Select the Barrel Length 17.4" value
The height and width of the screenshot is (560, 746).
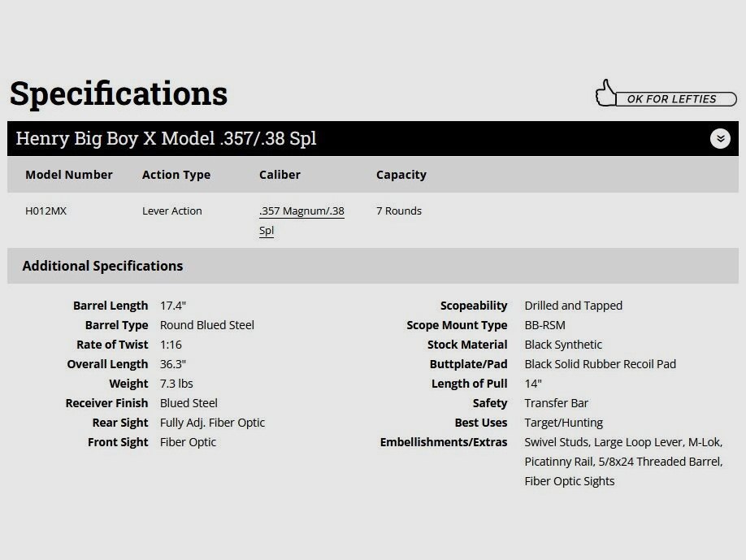pyautogui.click(x=173, y=306)
